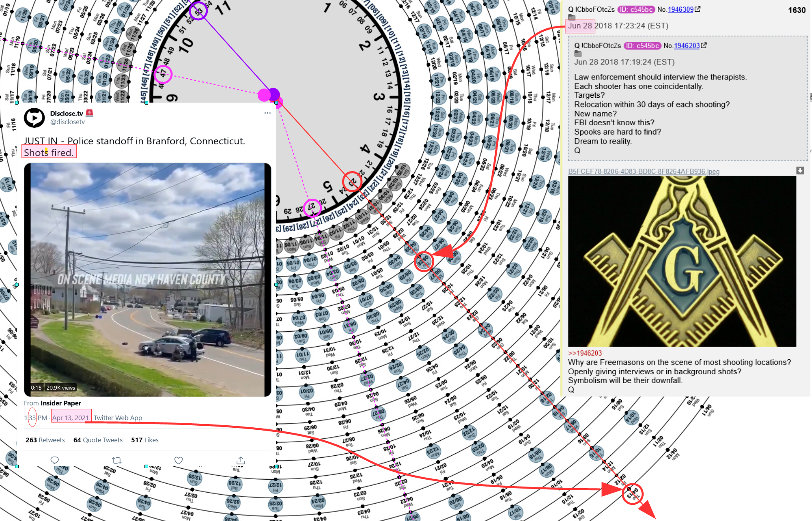812x521 pixels.
Task: Click the 'Each shooter has one coincidentally.' line
Action: pos(639,86)
